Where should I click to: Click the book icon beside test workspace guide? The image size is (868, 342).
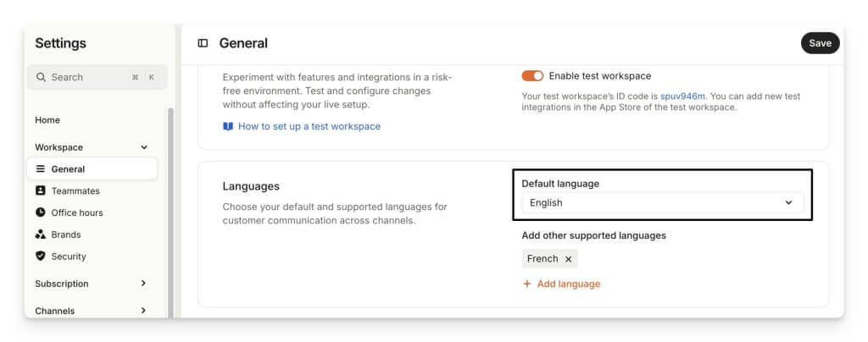coord(228,126)
